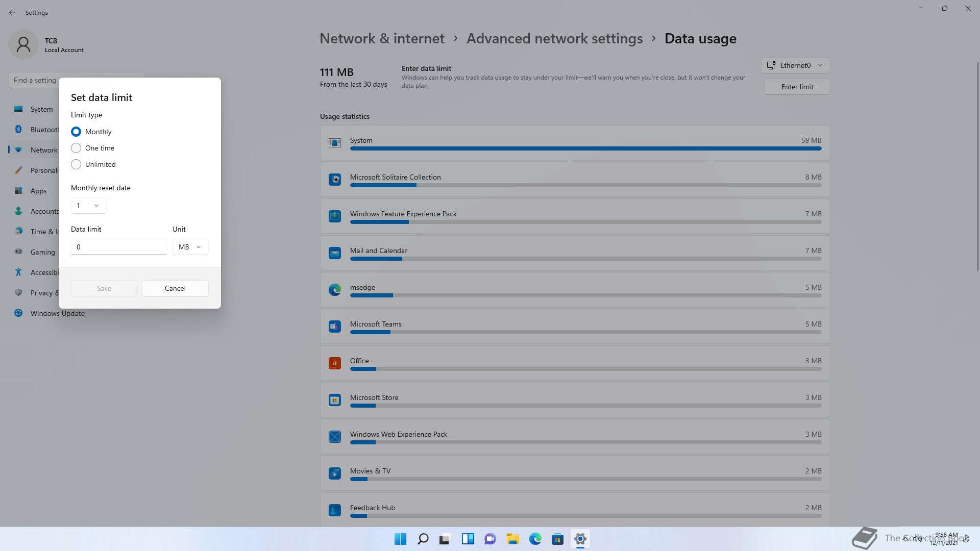The image size is (980, 551).
Task: Click the Feedback Hub app icon
Action: [x=335, y=510]
